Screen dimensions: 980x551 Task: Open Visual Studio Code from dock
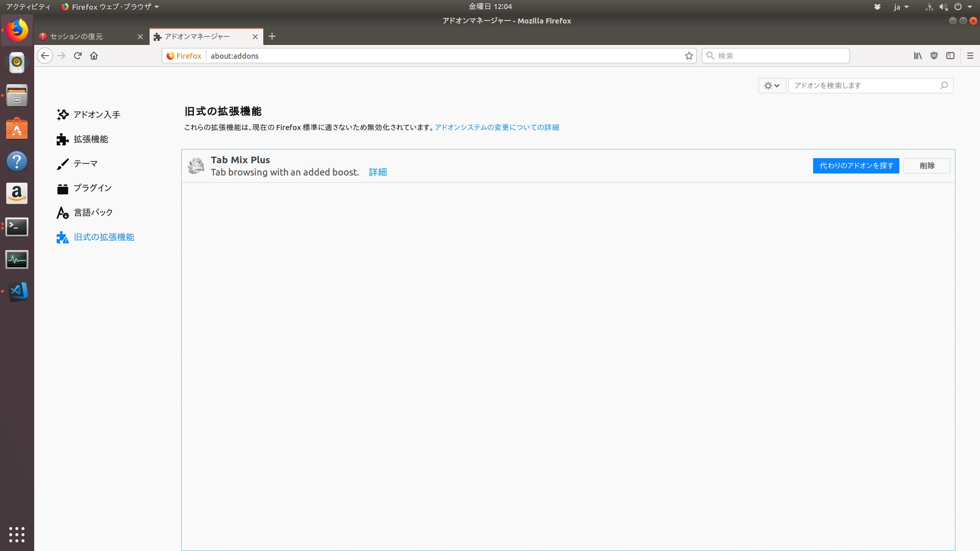point(17,291)
